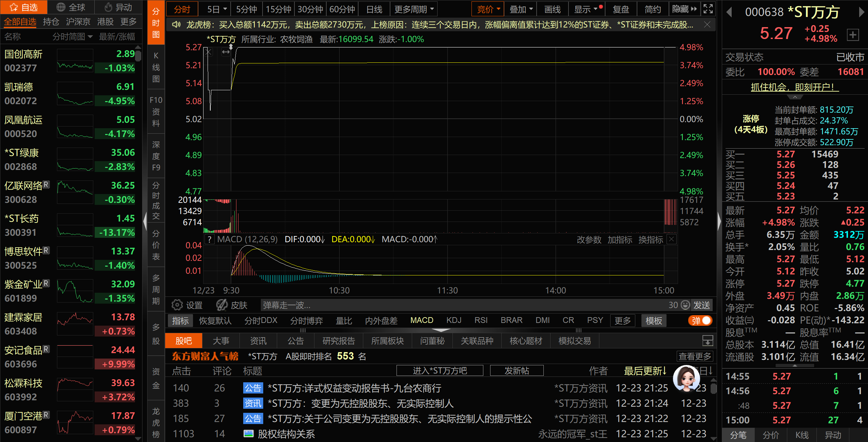Click the fullscreen expand icon in toolbar
868x442 pixels.
(708, 9)
